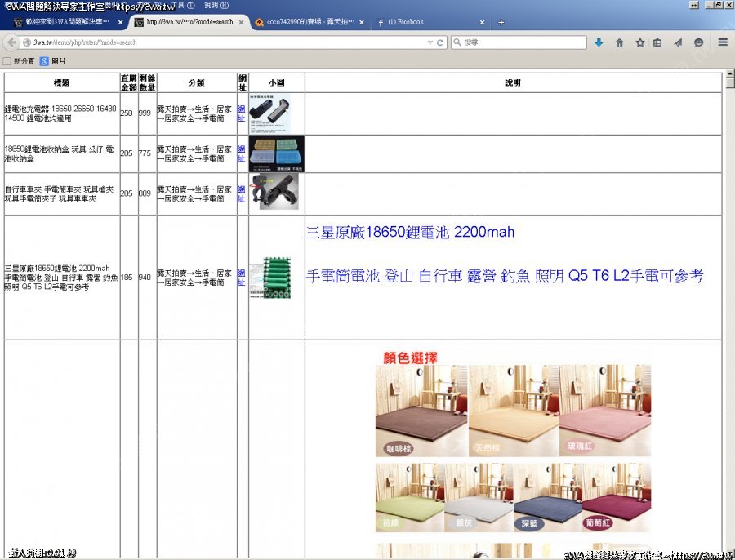735x560 pixels.
Task: Go to the browser home page icon
Action: click(x=620, y=42)
